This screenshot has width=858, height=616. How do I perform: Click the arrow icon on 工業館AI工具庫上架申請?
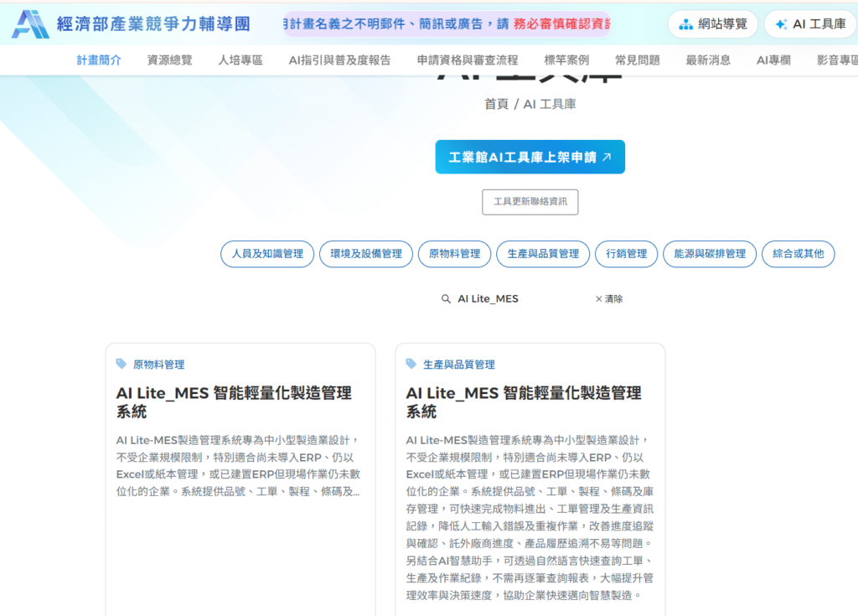[607, 158]
